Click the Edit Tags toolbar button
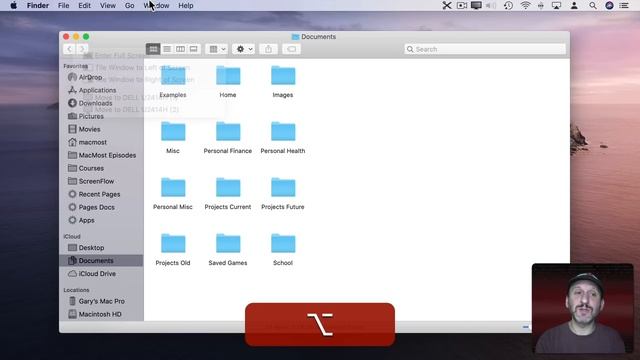The height and width of the screenshot is (360, 640). [x=291, y=49]
